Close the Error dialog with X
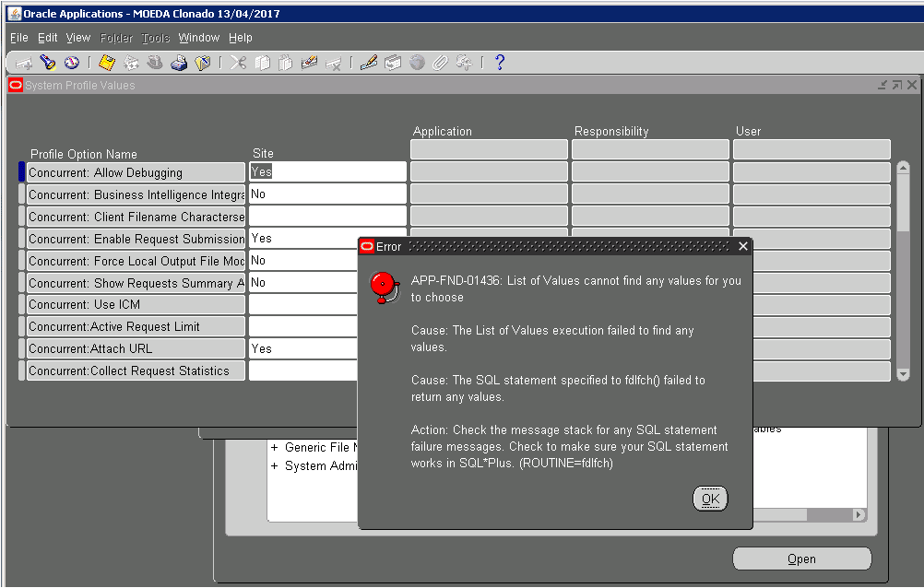Viewport: 924px width, 588px height. pos(743,246)
